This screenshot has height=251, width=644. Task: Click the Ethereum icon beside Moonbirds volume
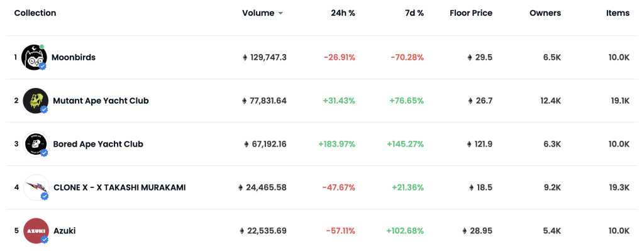(x=245, y=57)
